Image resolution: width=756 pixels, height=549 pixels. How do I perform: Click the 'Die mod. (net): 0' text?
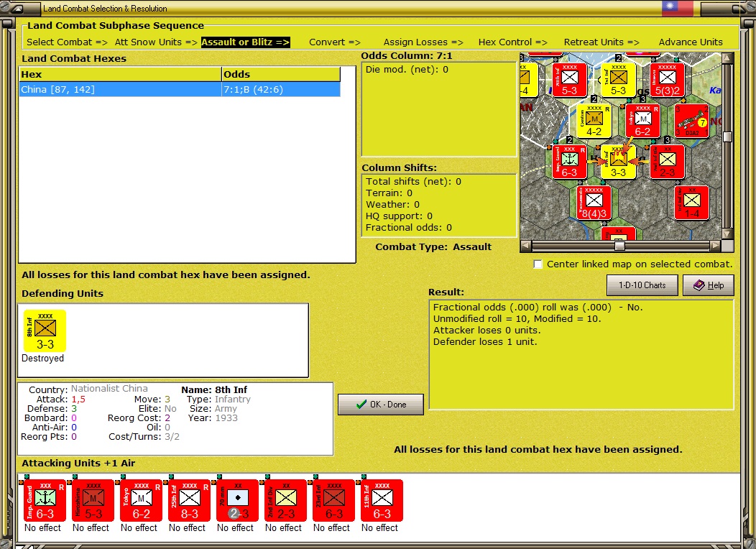[407, 70]
